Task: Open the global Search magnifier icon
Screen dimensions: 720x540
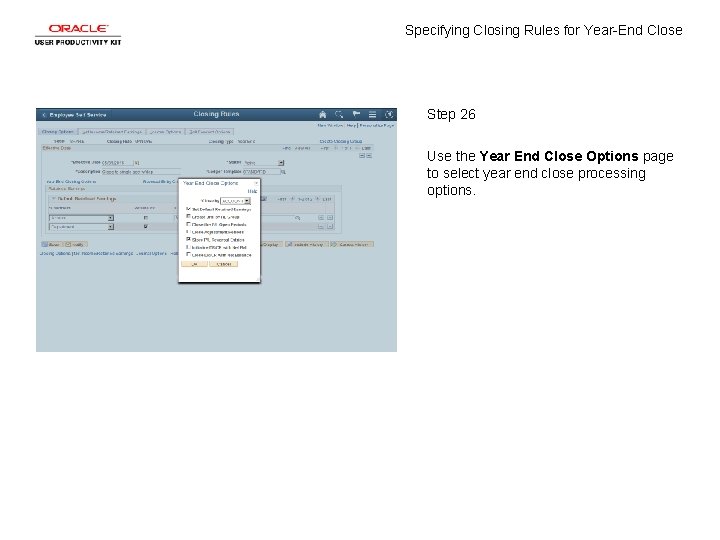Action: [339, 114]
